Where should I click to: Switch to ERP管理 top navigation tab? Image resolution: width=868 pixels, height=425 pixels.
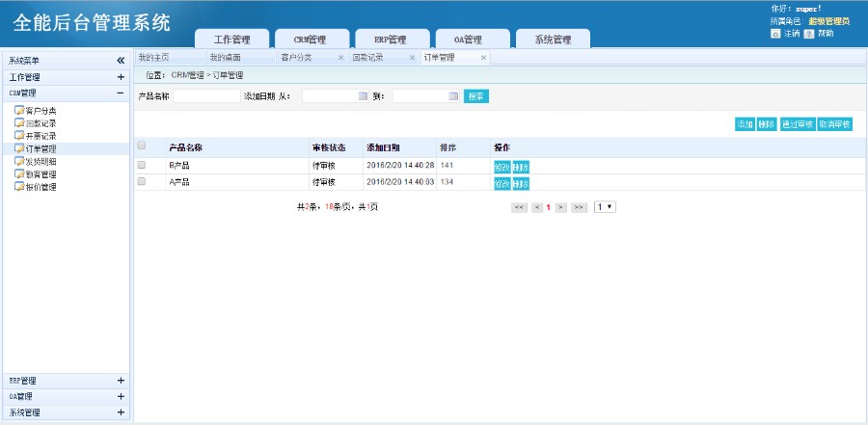(393, 40)
